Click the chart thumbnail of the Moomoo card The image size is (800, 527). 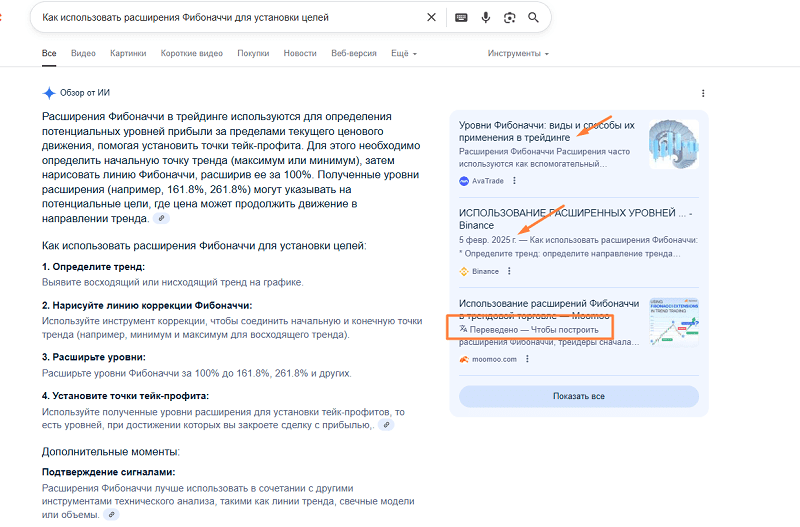click(x=673, y=322)
